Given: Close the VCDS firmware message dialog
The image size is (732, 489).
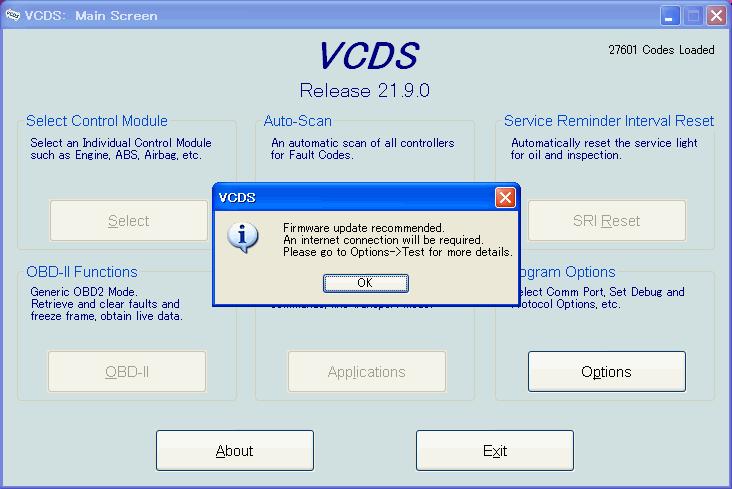Looking at the screenshot, I should pos(505,198).
